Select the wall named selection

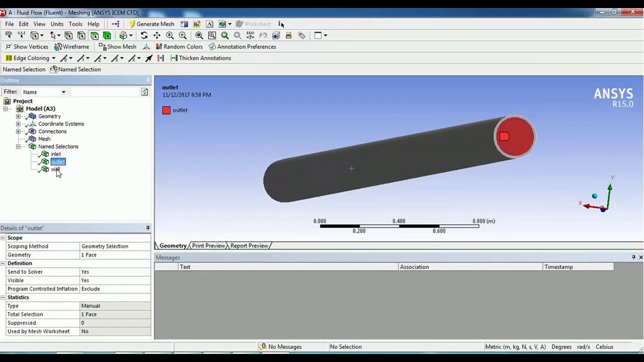click(55, 169)
